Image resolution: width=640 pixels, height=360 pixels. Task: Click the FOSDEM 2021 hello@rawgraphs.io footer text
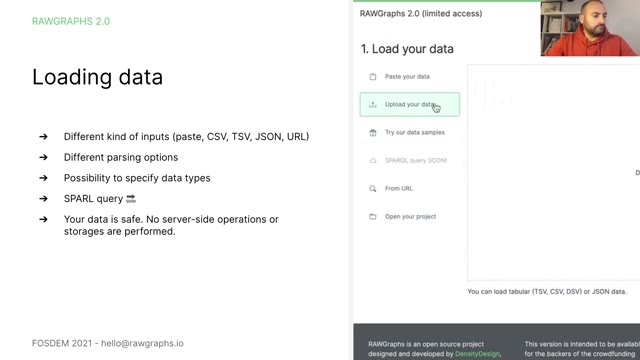(x=108, y=343)
